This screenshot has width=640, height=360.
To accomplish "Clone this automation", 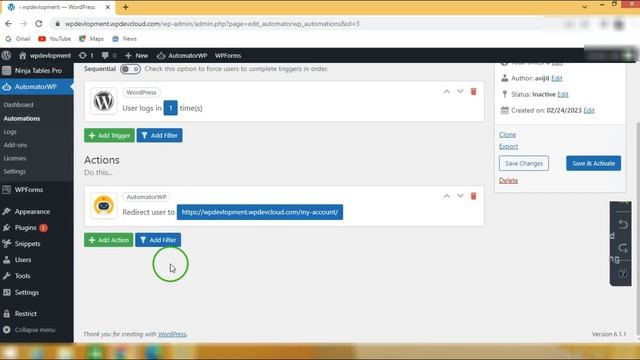I will coord(507,134).
